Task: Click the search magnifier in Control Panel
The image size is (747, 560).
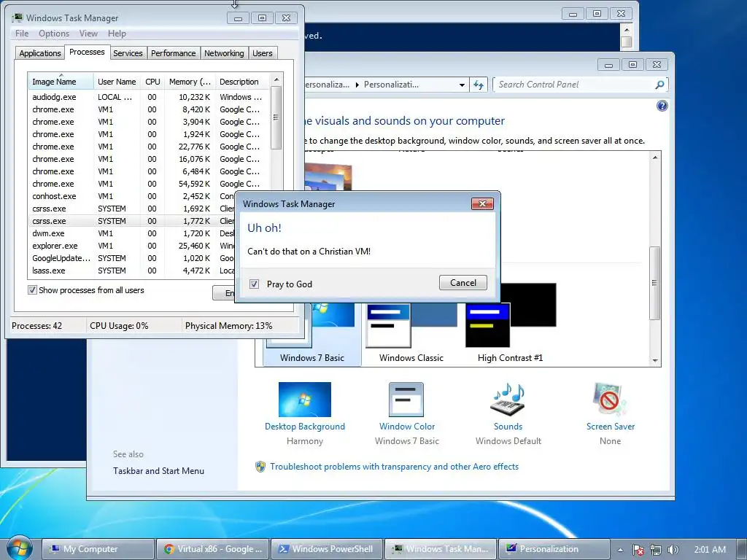Action: 659,85
